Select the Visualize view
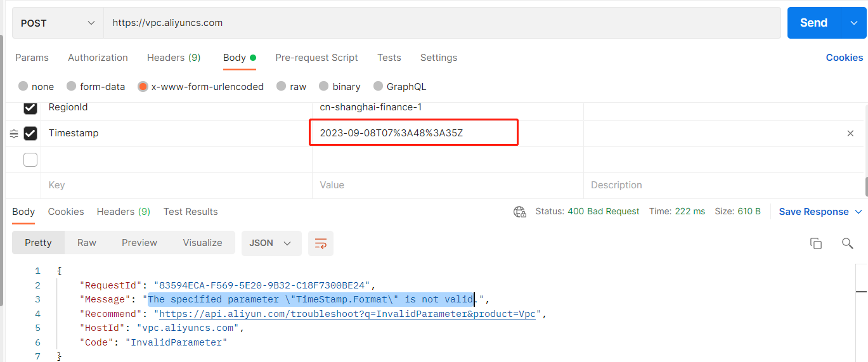This screenshot has height=362, width=868. (x=202, y=243)
